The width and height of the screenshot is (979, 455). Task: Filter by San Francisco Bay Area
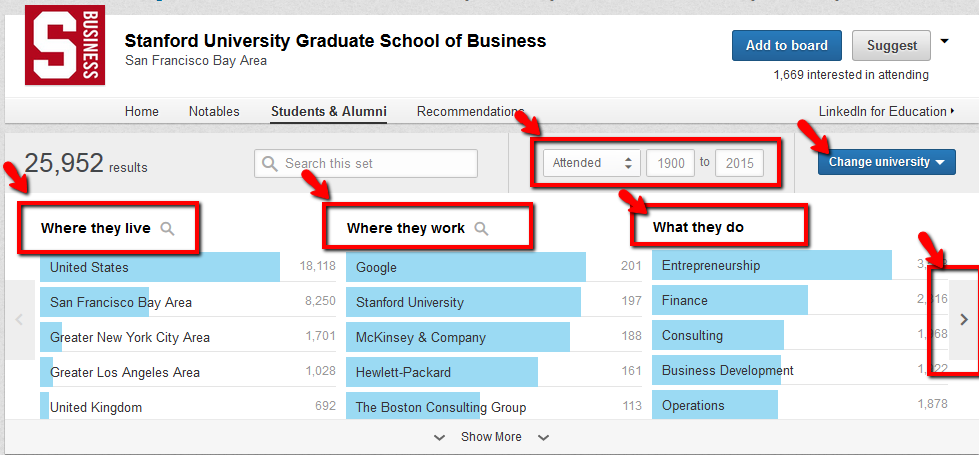188,302
